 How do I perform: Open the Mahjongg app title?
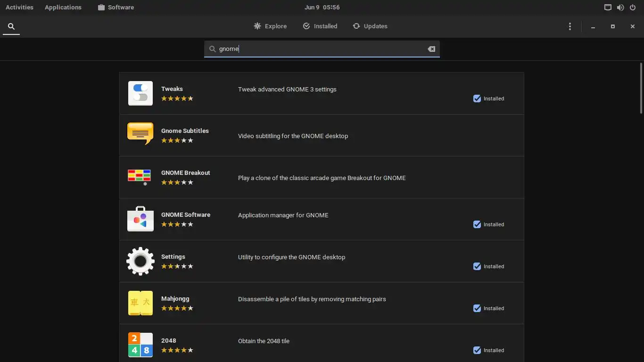pyautogui.click(x=175, y=298)
